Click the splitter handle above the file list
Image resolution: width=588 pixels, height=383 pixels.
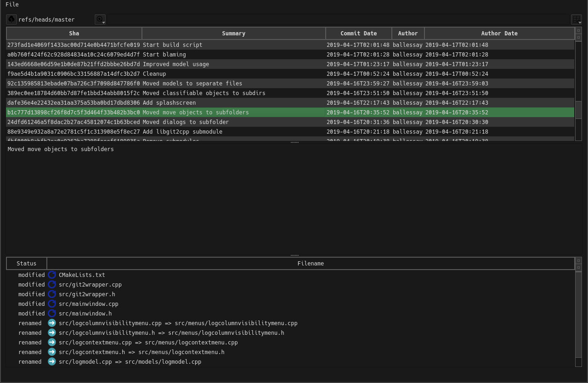tap(294, 255)
